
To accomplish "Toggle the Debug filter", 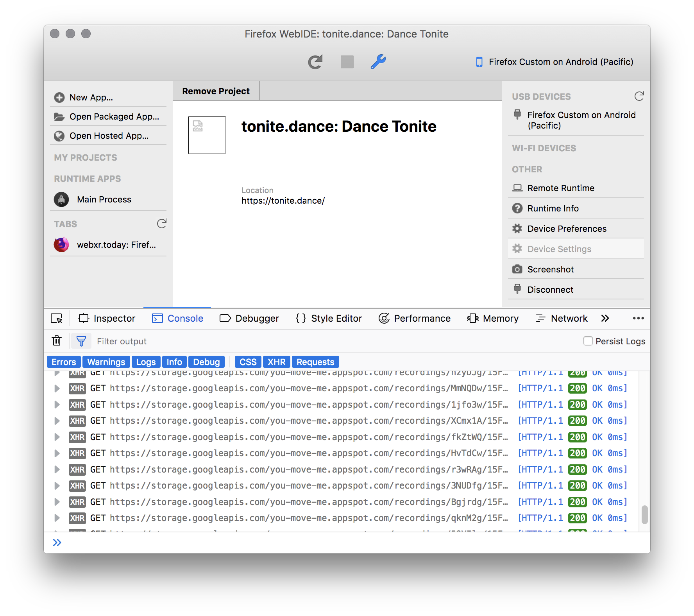I will [206, 362].
